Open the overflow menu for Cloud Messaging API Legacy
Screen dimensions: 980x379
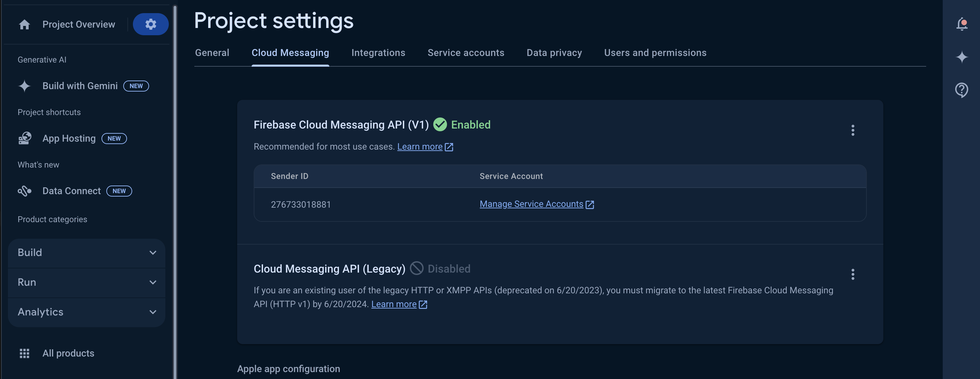pos(853,274)
